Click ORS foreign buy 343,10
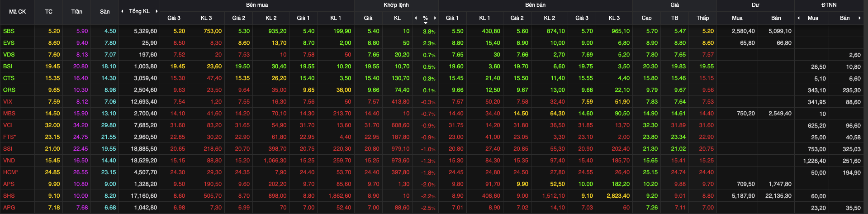The height and width of the screenshot is (214, 868). (x=817, y=90)
